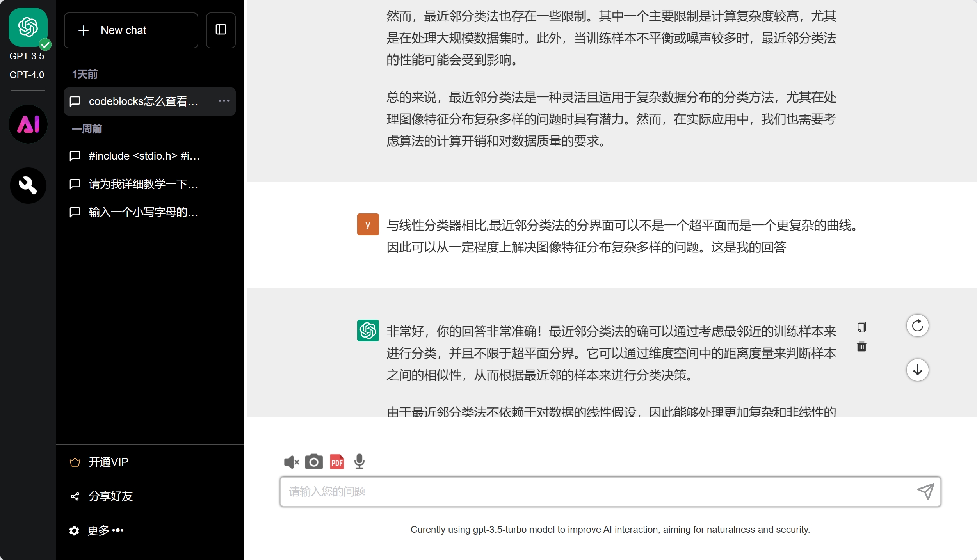
Task: Click the regenerate response circular arrow
Action: coord(917,325)
